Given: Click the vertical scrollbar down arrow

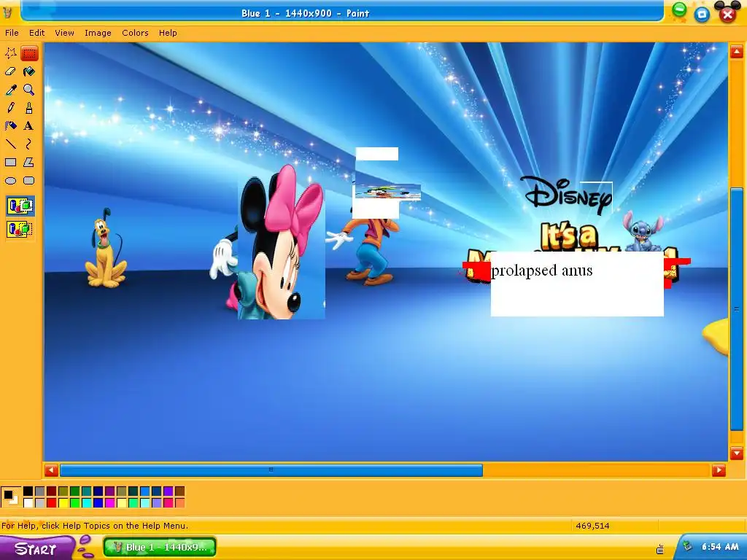Looking at the screenshot, I should pyautogui.click(x=737, y=453).
